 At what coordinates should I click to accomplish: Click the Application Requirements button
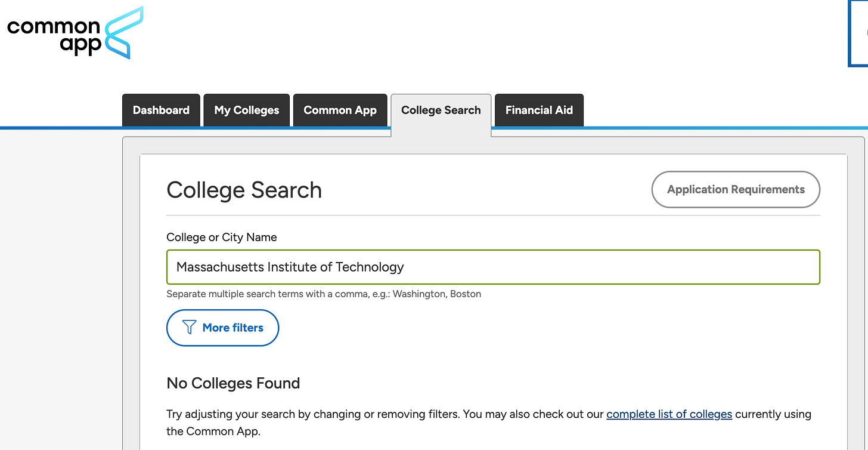[736, 190]
